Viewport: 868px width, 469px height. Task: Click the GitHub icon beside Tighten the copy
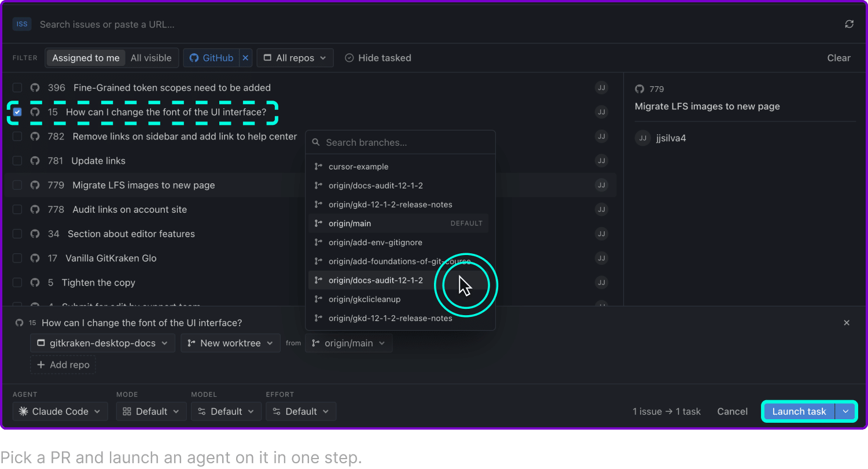[x=35, y=282]
